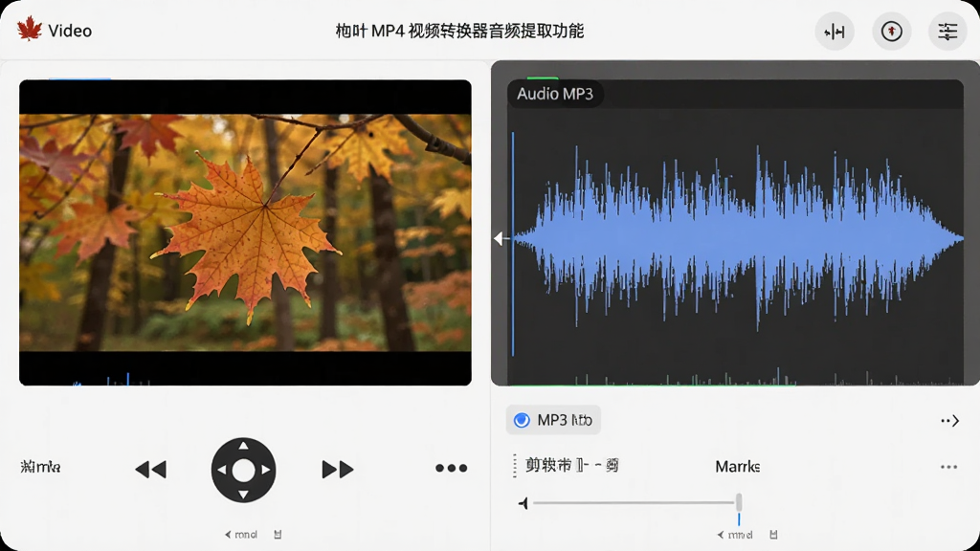Click the maple leaf app logo
Screen dimensions: 980x551
(30, 29)
